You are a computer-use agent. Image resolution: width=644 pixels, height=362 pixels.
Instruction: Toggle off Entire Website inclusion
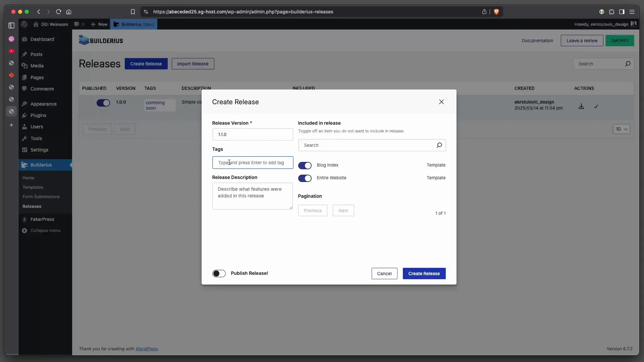click(305, 178)
